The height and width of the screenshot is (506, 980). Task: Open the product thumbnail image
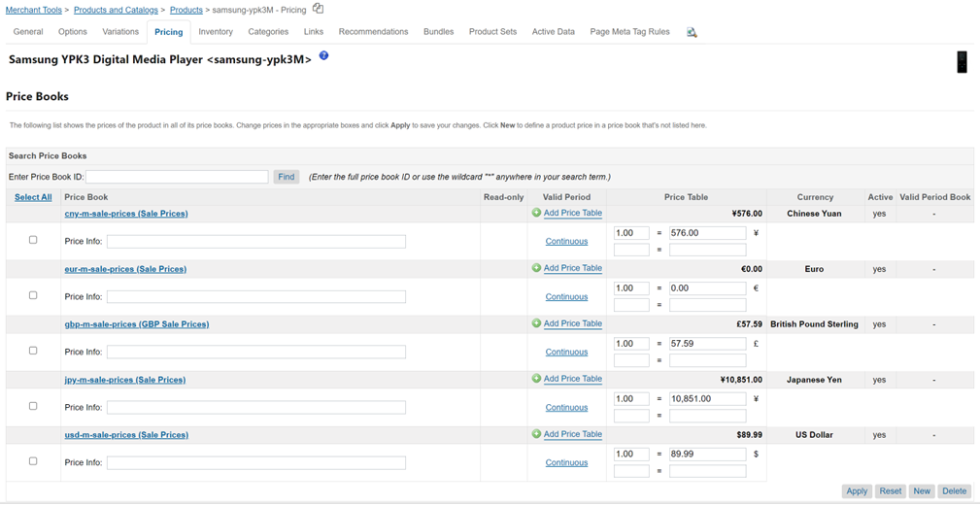click(x=963, y=62)
